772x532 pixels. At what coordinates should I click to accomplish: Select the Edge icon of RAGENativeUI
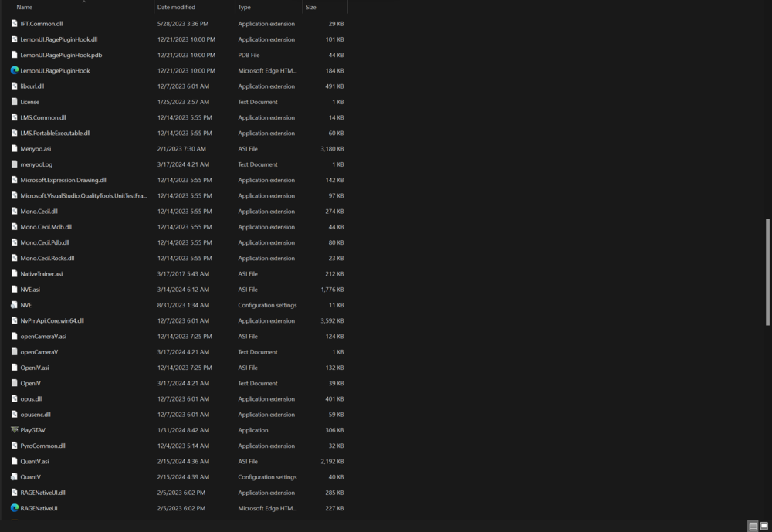(14, 508)
